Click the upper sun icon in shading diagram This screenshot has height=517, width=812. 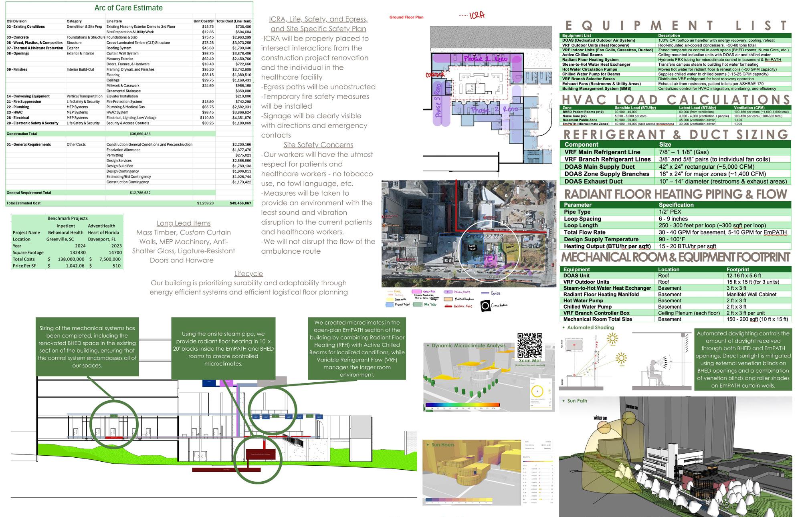[x=612, y=339]
